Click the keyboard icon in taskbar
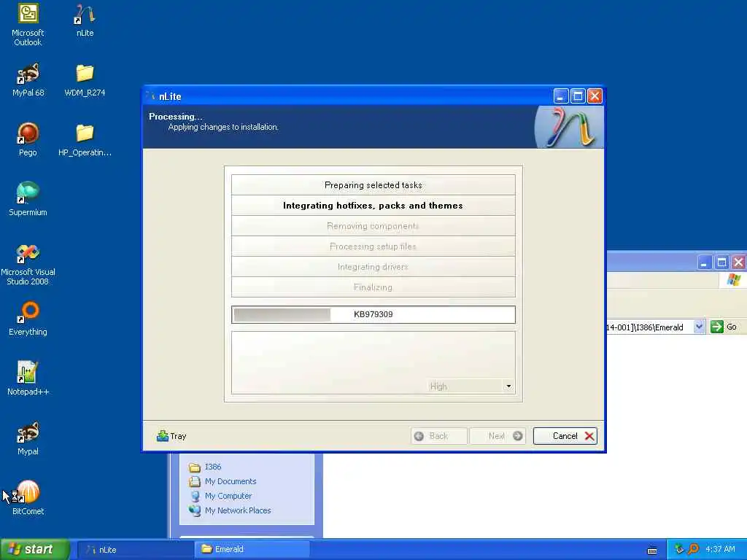This screenshot has height=560, width=747. point(652,551)
